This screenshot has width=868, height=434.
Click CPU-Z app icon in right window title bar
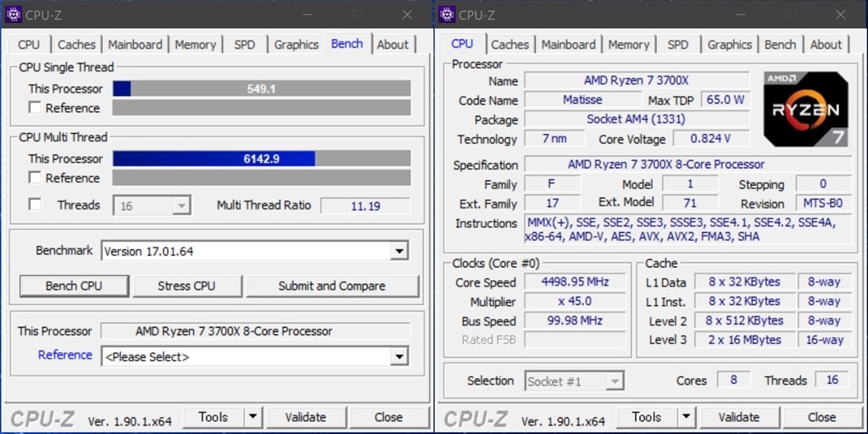447,14
